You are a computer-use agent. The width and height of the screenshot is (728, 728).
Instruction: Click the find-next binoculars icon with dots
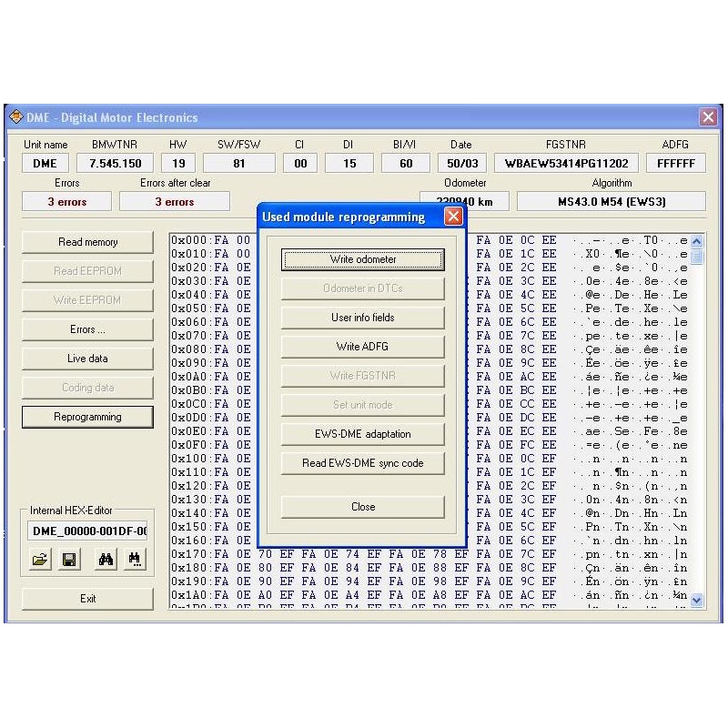135,559
